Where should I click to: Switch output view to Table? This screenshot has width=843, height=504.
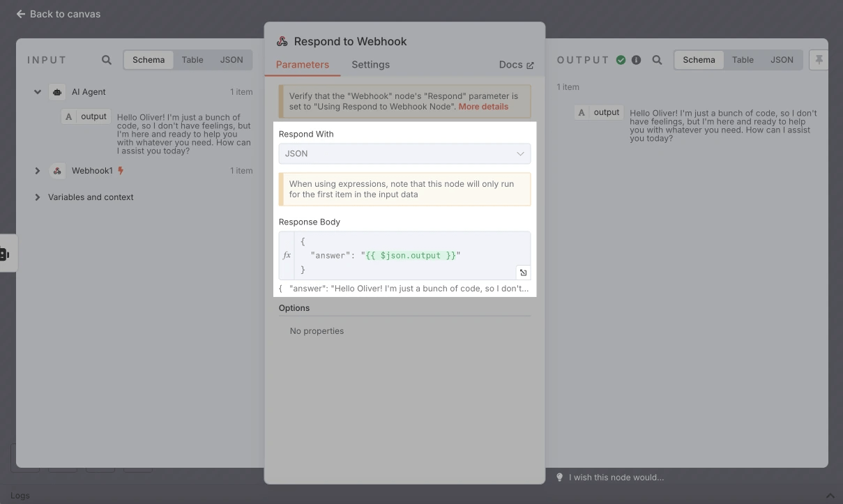tap(743, 60)
